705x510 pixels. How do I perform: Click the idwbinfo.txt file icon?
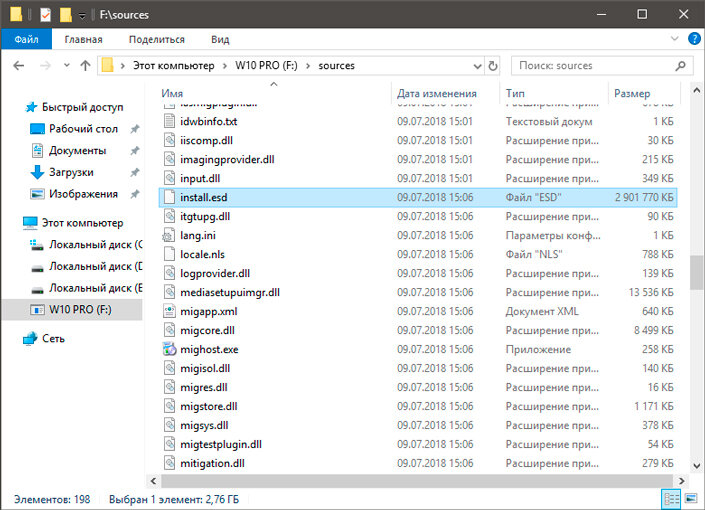(169, 121)
